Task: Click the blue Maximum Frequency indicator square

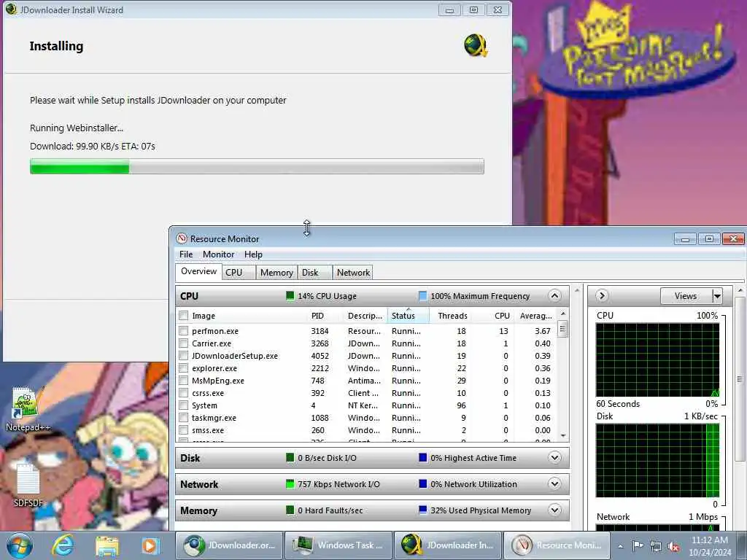Action: point(422,296)
